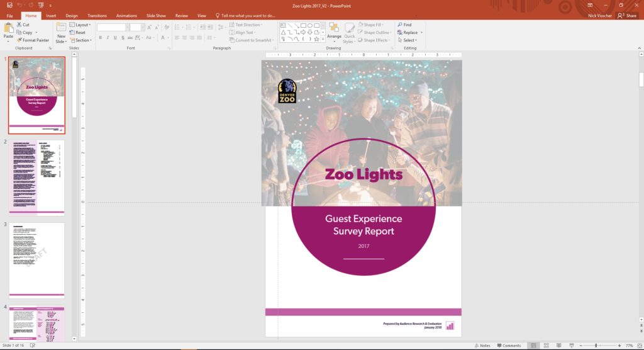Click the zoom in plus button
This screenshot has width=644, height=350.
point(619,346)
